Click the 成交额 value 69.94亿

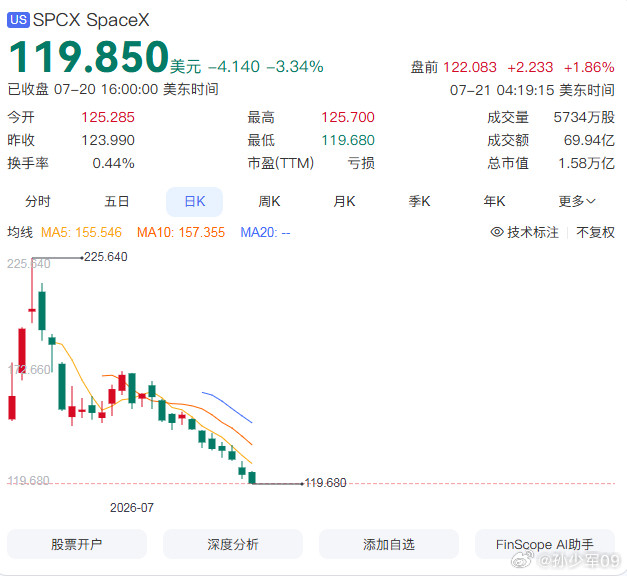589,140
